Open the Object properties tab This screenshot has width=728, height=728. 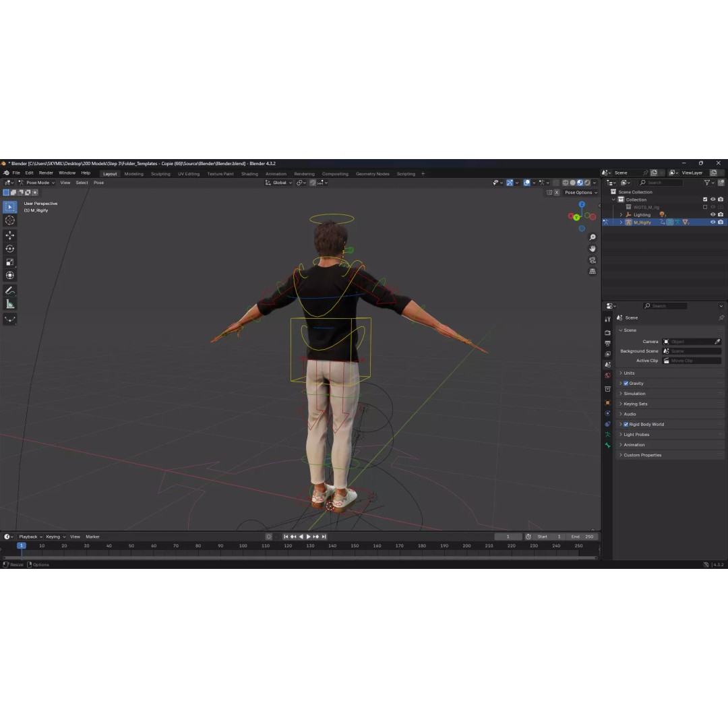pos(607,402)
